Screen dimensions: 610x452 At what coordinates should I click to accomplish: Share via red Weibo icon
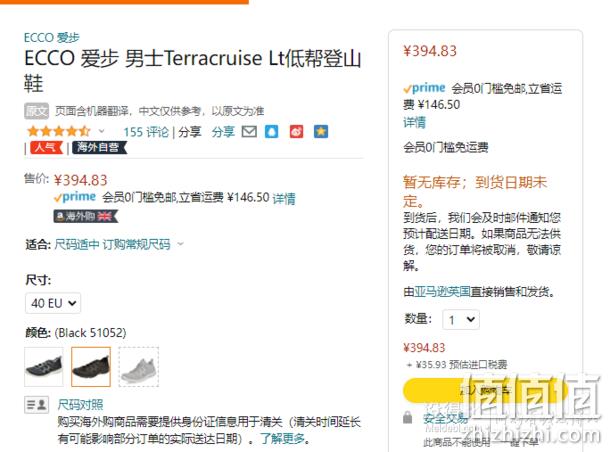(x=296, y=132)
